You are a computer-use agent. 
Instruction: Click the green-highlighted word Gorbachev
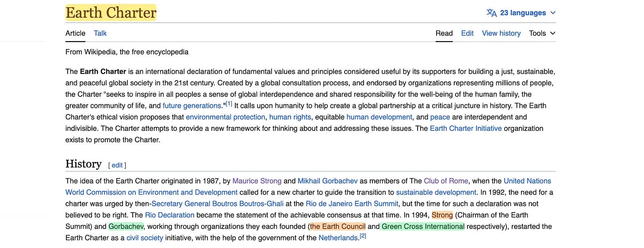click(x=126, y=226)
